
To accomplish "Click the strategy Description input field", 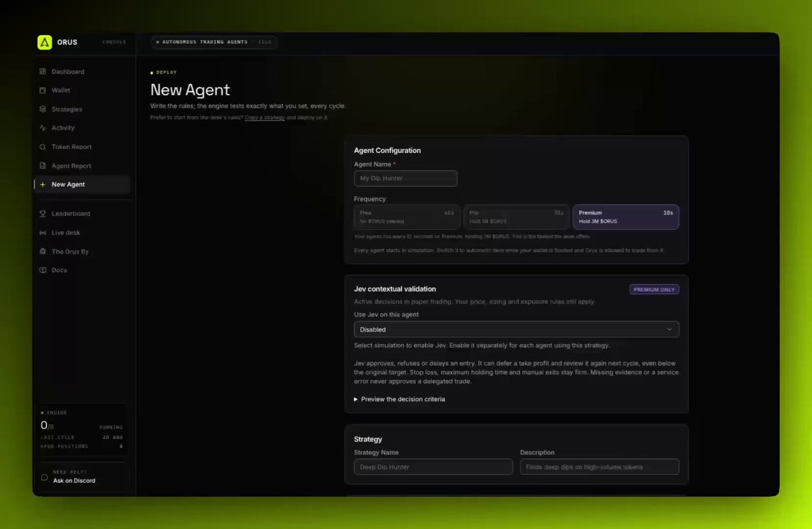I will (x=600, y=467).
